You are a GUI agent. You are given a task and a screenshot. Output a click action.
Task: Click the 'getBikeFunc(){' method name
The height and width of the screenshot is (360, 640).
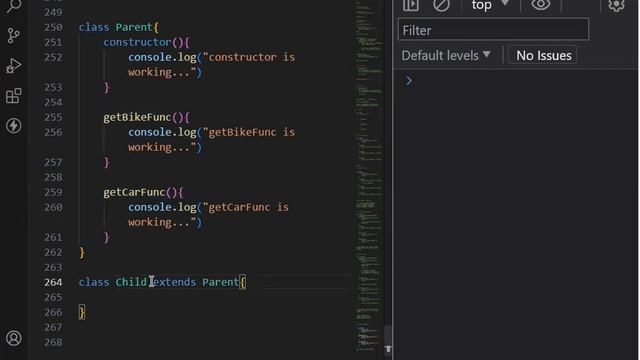pos(146,118)
